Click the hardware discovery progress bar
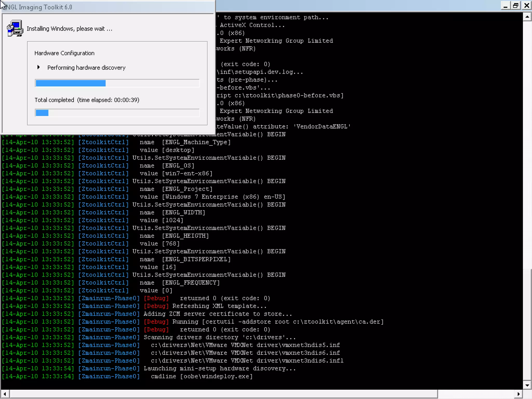532x399 pixels. [117, 83]
